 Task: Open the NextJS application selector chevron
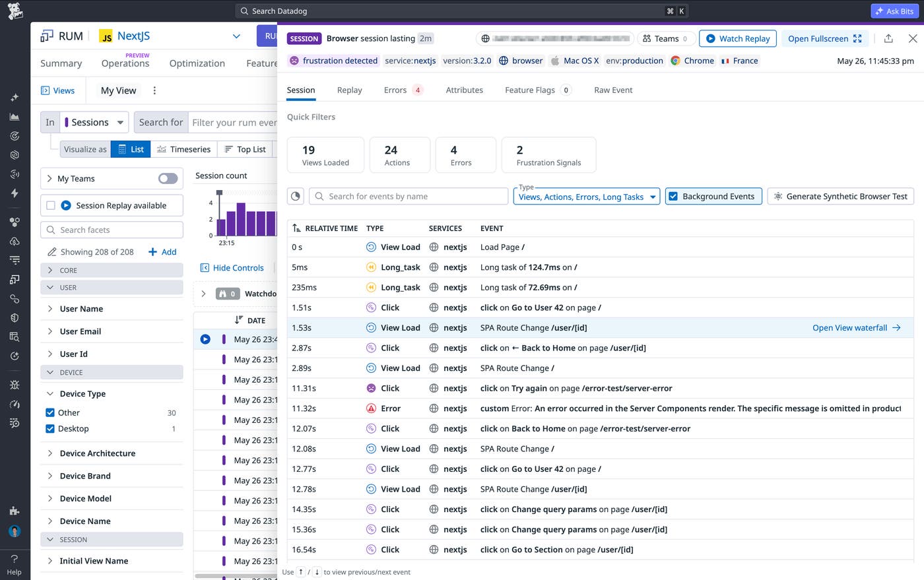tap(236, 36)
